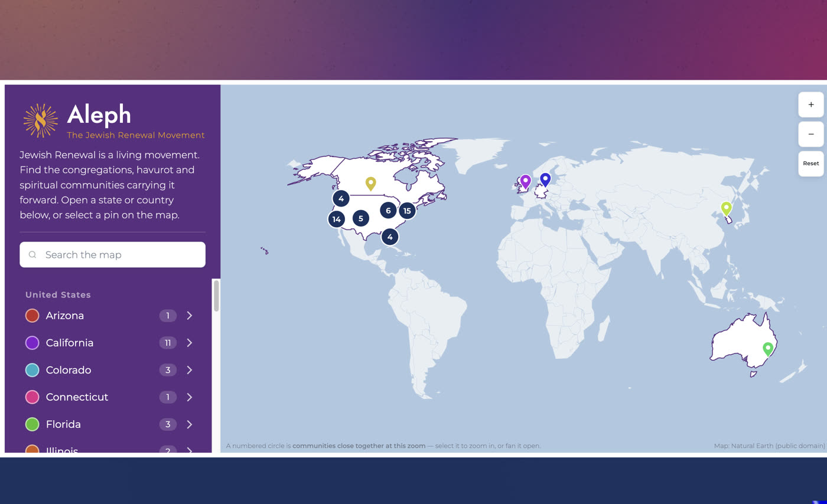Open the cluster circle numbered 15
827x504 pixels.
coord(407,211)
